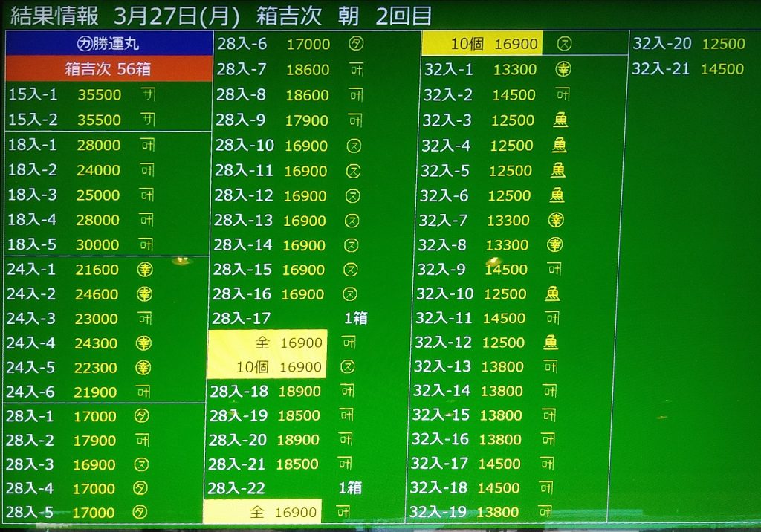Select the orange 箱吉次 56箱 header
This screenshot has height=532, width=761.
click(109, 69)
